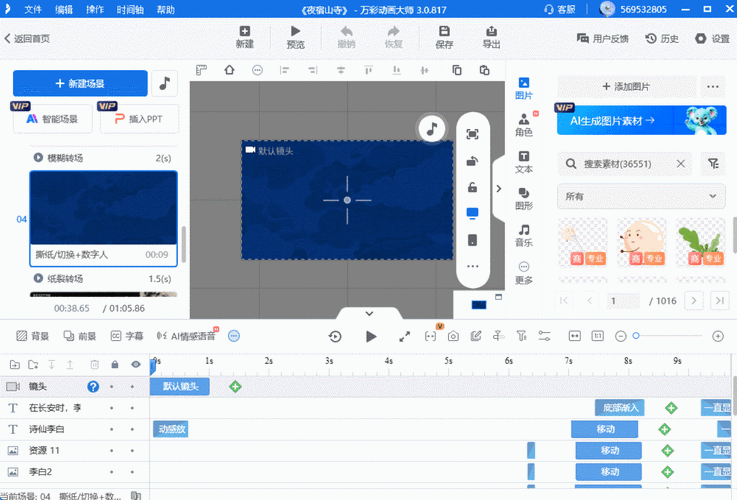
Task: Click the filter icon beside material search
Action: (x=712, y=163)
